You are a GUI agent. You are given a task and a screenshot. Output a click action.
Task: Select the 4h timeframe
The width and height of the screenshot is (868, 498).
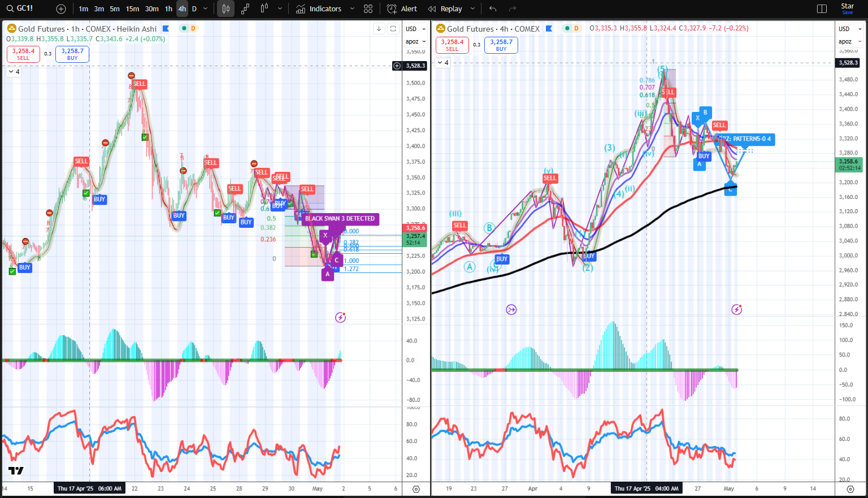182,9
